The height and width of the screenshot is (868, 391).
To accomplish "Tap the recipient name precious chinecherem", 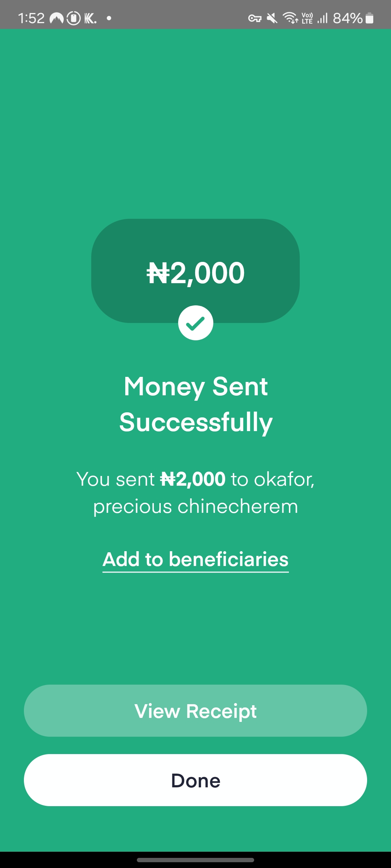I will [x=195, y=506].
